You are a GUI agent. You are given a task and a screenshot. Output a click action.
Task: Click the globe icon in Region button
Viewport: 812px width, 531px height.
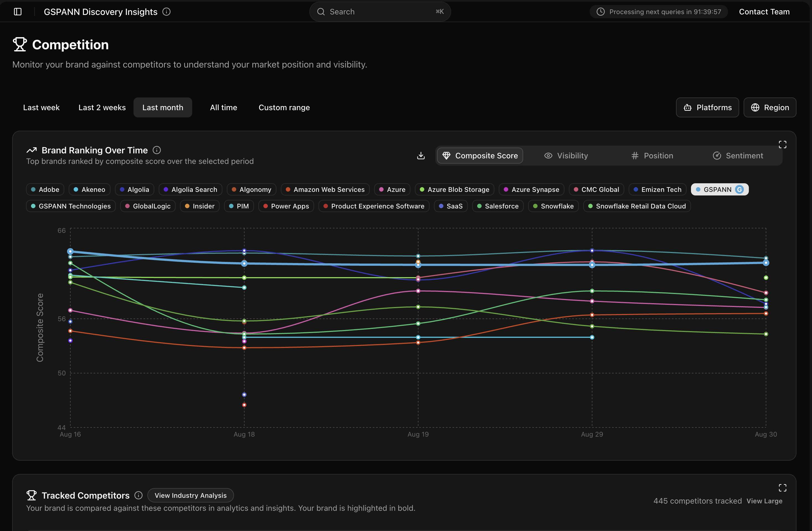tap(755, 107)
